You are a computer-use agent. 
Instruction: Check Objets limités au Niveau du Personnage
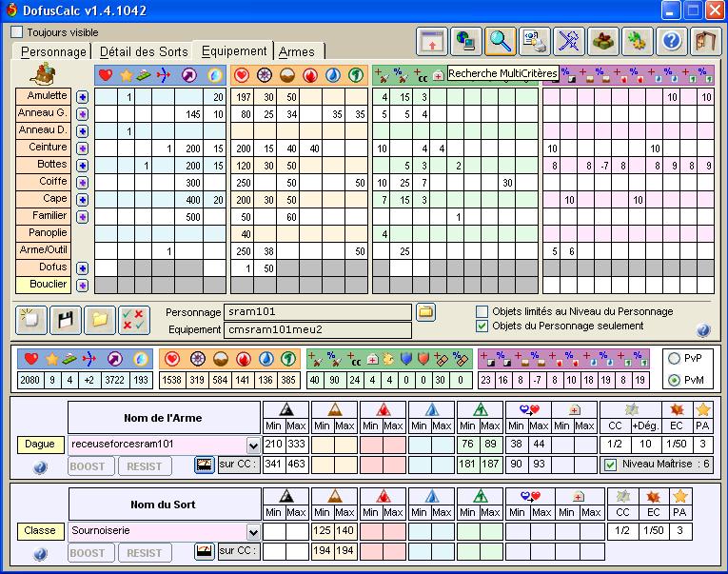pyautogui.click(x=482, y=311)
